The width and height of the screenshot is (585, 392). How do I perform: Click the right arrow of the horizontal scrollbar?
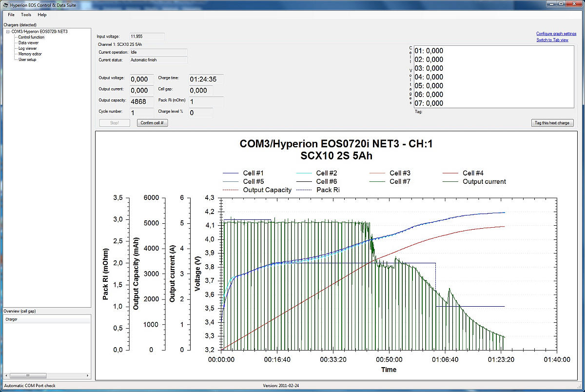tap(88, 376)
